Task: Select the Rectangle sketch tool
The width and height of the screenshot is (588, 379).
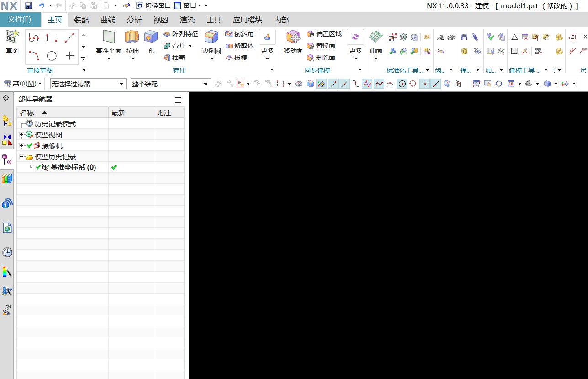Action: tap(52, 38)
